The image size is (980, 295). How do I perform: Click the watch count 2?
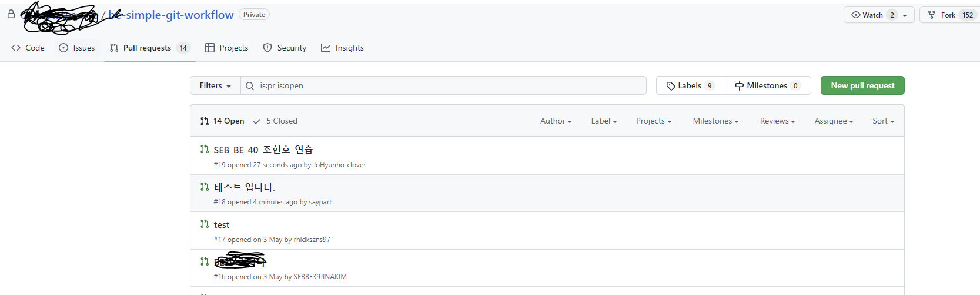click(892, 15)
